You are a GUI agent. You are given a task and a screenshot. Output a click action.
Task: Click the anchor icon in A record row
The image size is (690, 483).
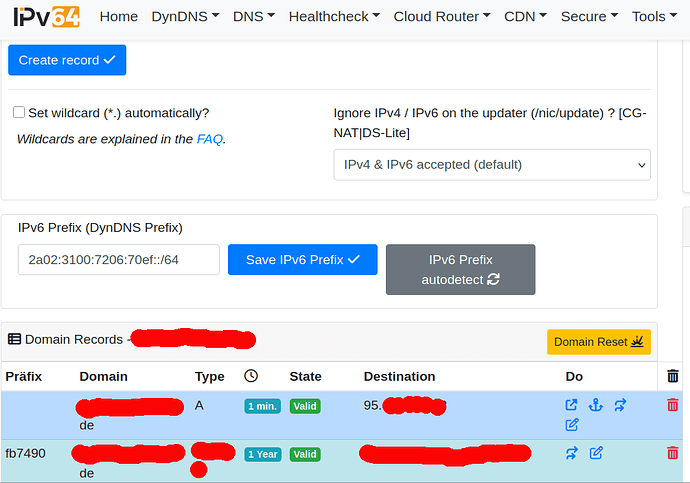coord(596,405)
